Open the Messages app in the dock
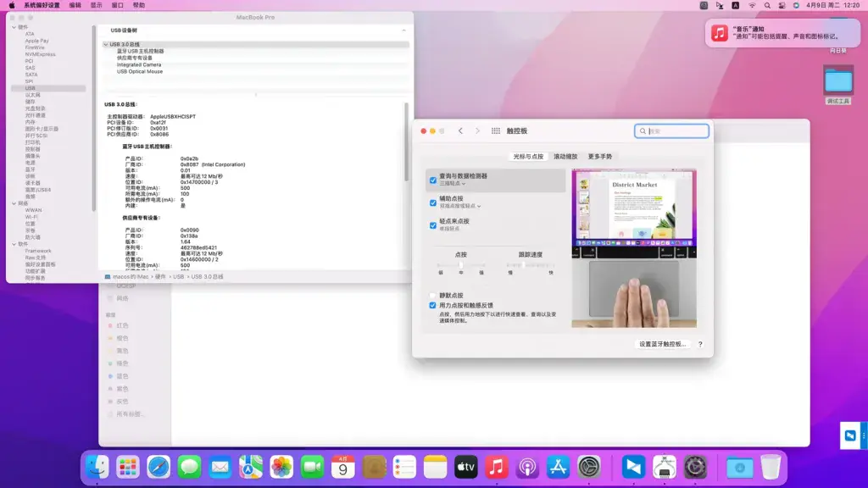Screen dimensions: 868x488 point(189,468)
